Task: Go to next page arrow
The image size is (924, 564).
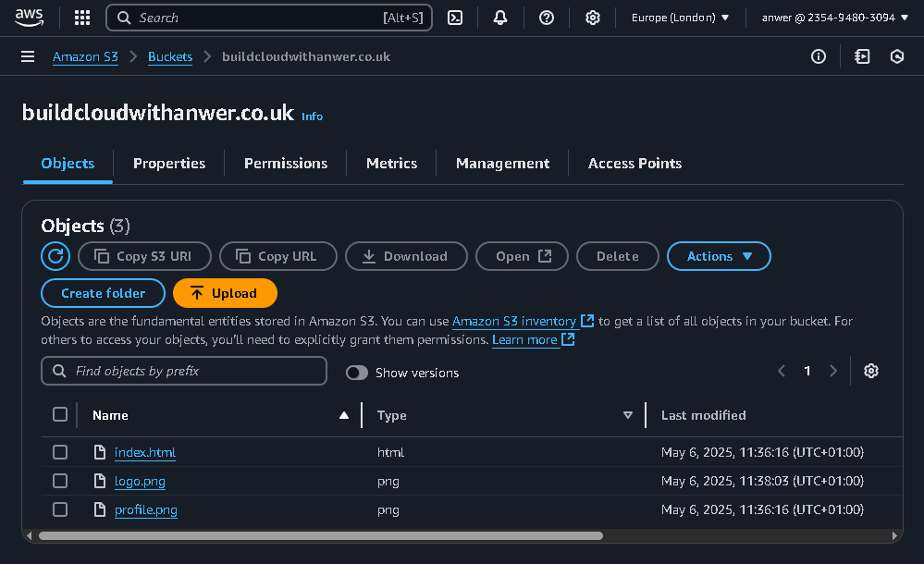Action: coord(833,371)
